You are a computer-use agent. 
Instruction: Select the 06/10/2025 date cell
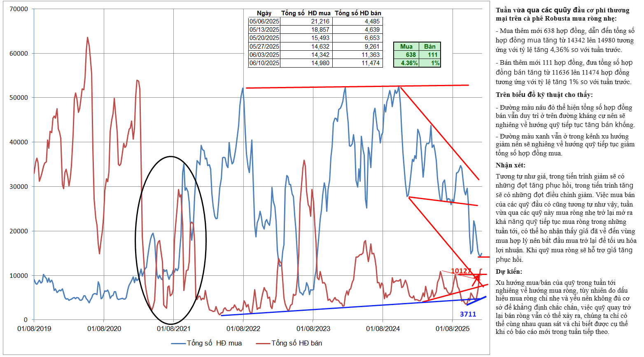(264, 63)
